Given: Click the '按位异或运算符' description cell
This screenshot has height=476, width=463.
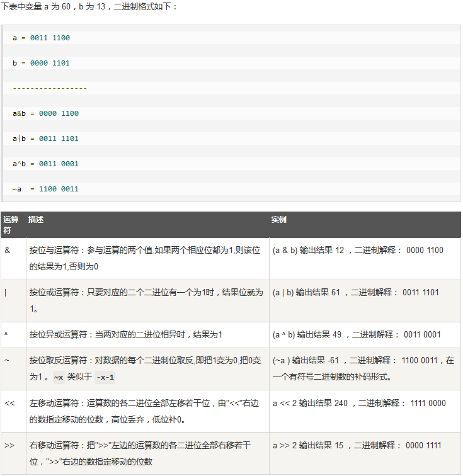Looking at the screenshot, I should click(147, 335).
